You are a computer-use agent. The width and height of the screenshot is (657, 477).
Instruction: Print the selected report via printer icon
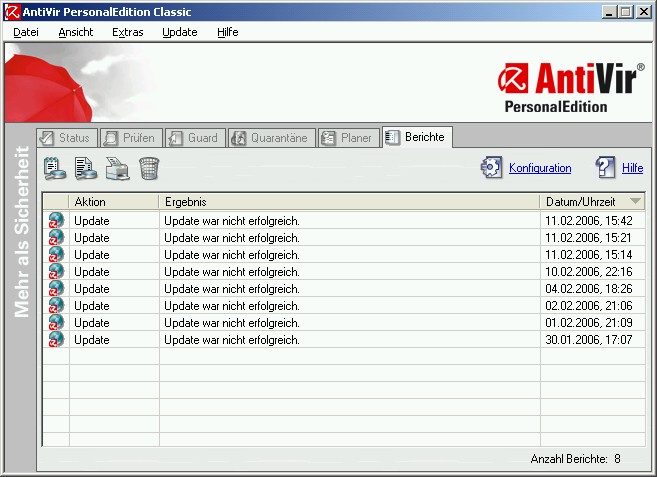(118, 168)
